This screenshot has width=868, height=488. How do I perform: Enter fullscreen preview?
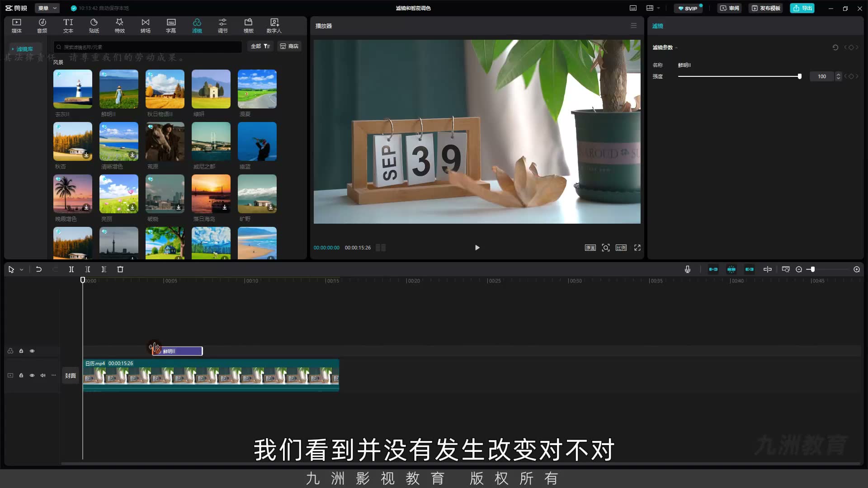coord(637,248)
